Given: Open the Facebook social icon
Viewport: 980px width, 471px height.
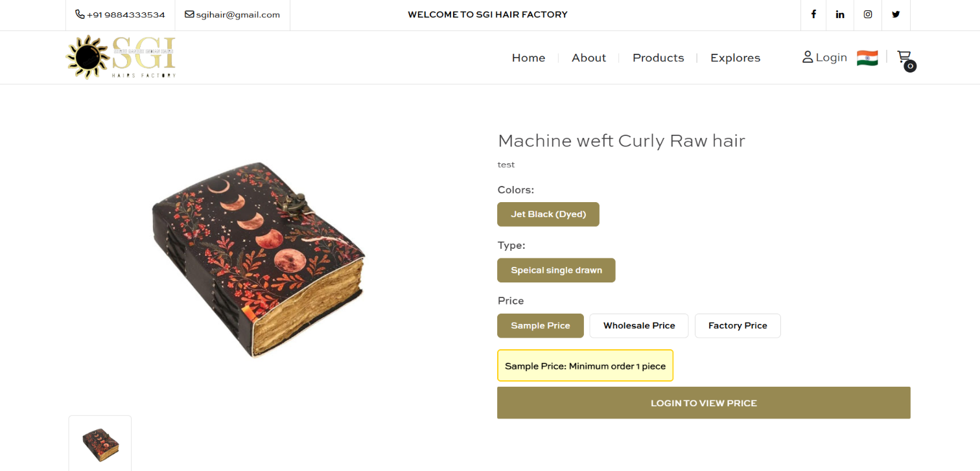Looking at the screenshot, I should 813,14.
